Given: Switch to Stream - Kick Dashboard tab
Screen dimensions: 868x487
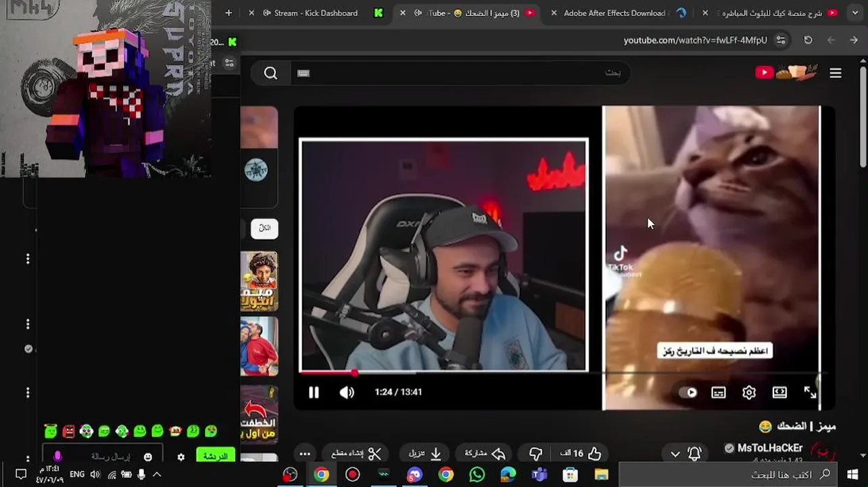Looking at the screenshot, I should [x=316, y=13].
